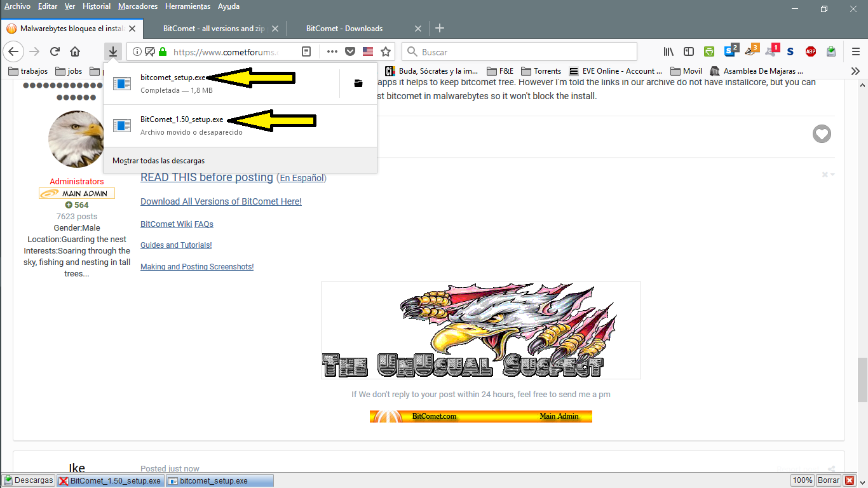Open the Adblock Plus extension icon
The width and height of the screenshot is (868, 488).
point(811,51)
